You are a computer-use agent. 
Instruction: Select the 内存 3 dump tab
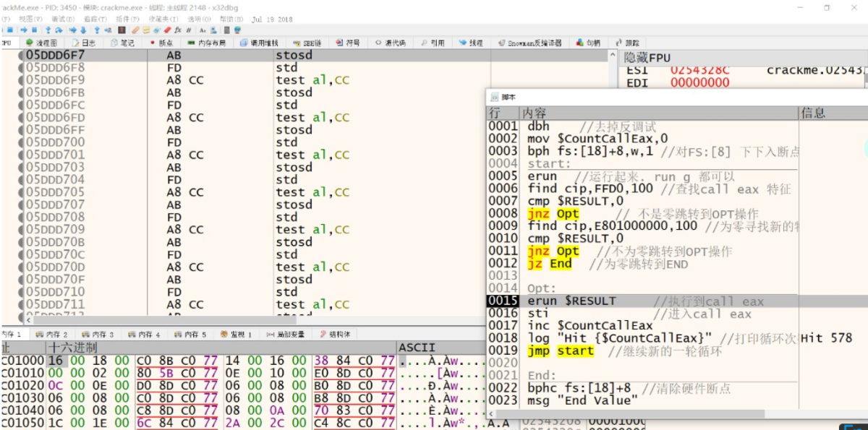98,335
